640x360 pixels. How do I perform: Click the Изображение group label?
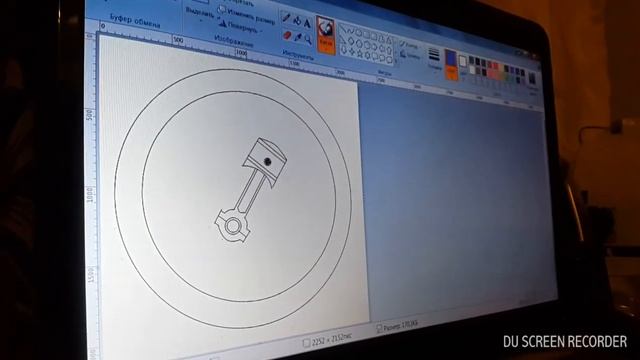pos(234,41)
